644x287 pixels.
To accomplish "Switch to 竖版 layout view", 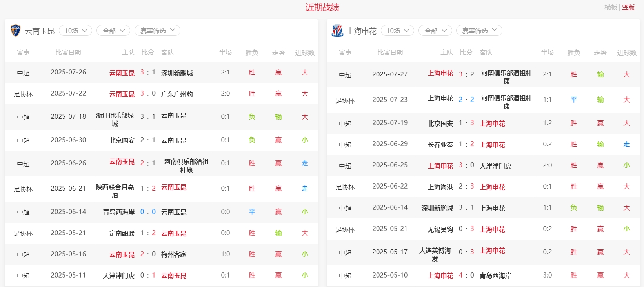I will click(628, 7).
